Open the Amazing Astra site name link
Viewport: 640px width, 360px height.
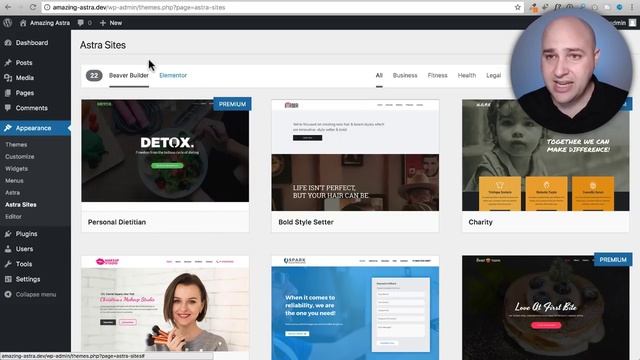[50, 23]
